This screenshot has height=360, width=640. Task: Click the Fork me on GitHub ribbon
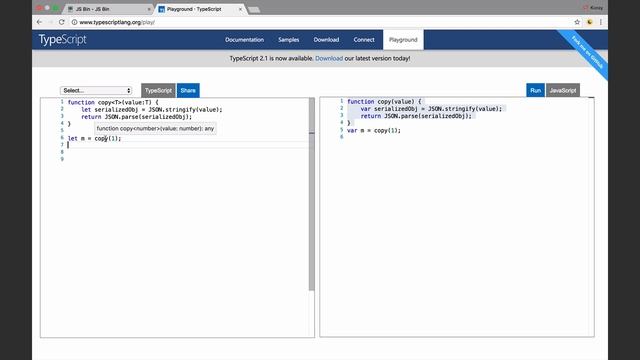pos(587,52)
